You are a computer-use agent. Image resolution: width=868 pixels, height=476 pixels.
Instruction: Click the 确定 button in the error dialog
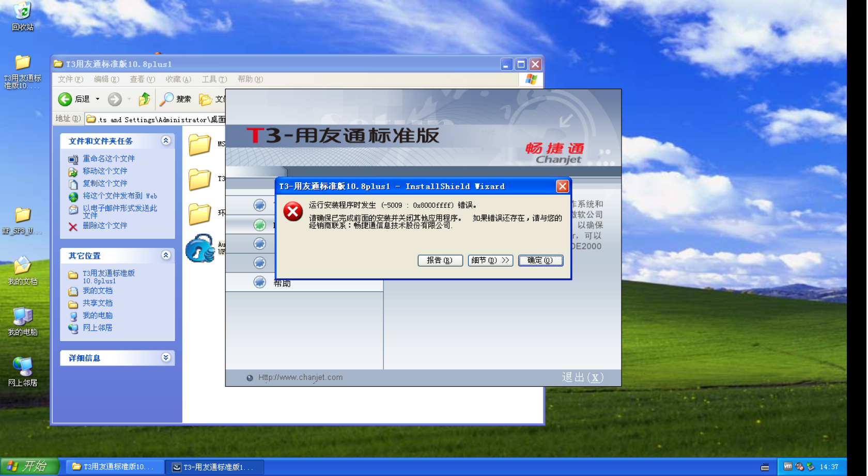pos(540,261)
